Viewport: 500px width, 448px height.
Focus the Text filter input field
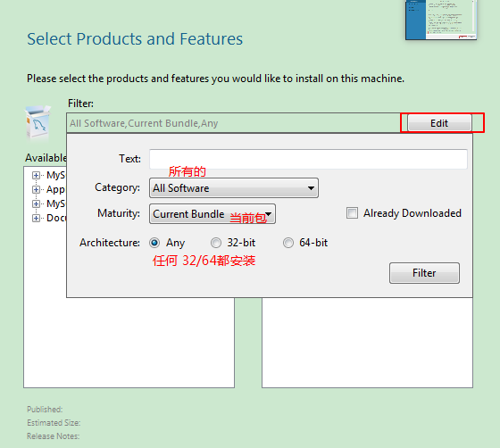[x=308, y=159]
